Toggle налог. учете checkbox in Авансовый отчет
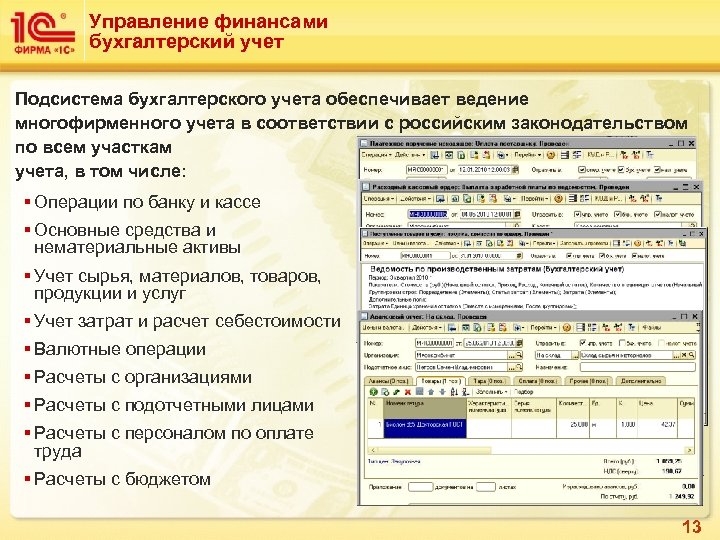 point(662,343)
